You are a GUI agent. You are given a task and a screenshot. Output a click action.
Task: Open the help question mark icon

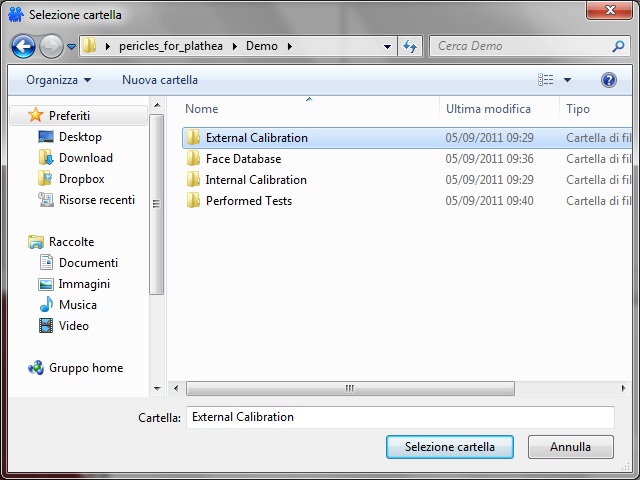coord(608,80)
